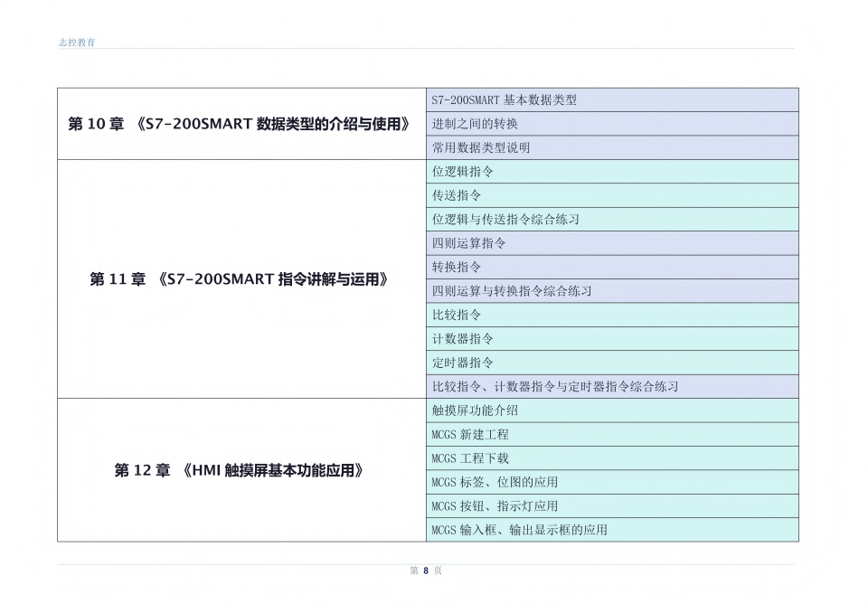Click the row 进制之间的转换
This screenshot has height=613, width=868.
(612, 124)
